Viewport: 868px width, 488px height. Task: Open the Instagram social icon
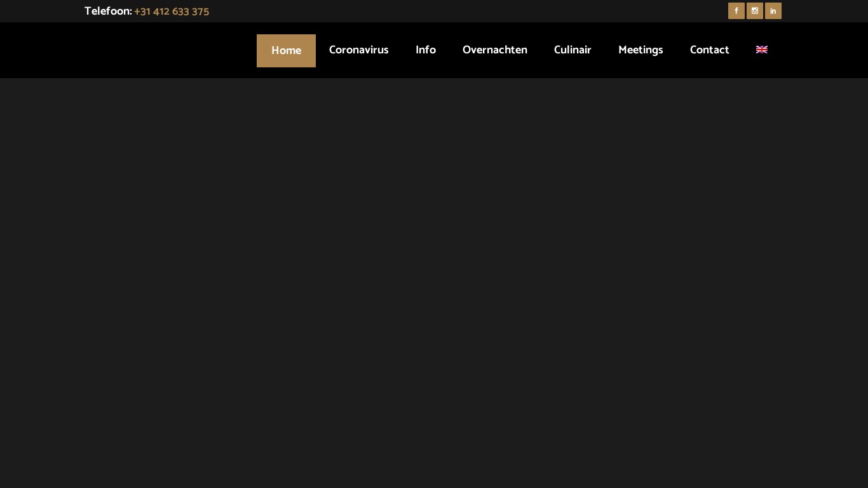tap(754, 11)
